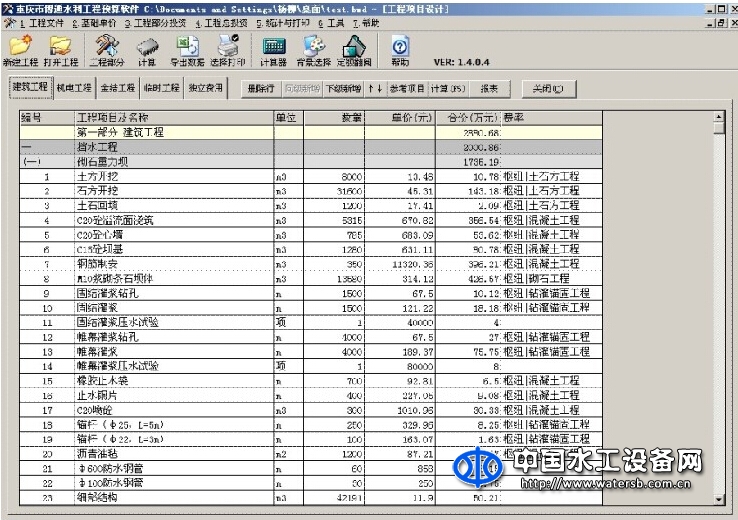The image size is (738, 520).
Task: Open the 3.工程部分投资 menu
Action: pyautogui.click(x=155, y=23)
